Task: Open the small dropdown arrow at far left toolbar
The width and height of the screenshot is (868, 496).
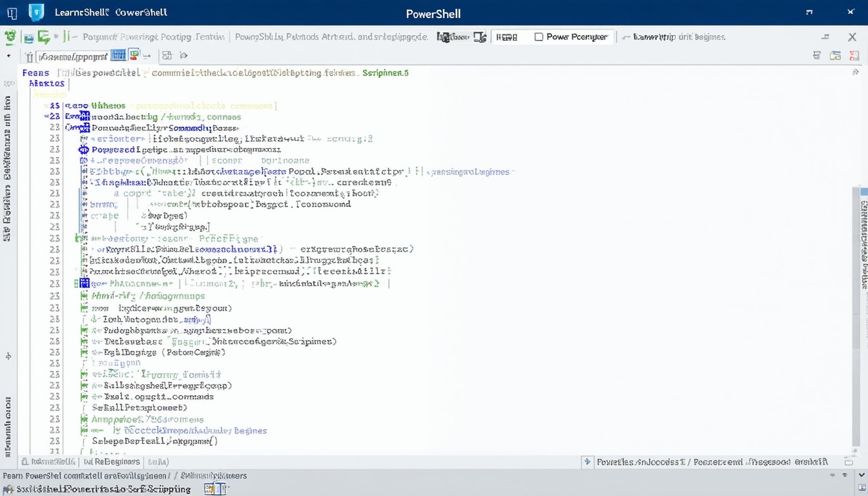Action: tap(8, 56)
